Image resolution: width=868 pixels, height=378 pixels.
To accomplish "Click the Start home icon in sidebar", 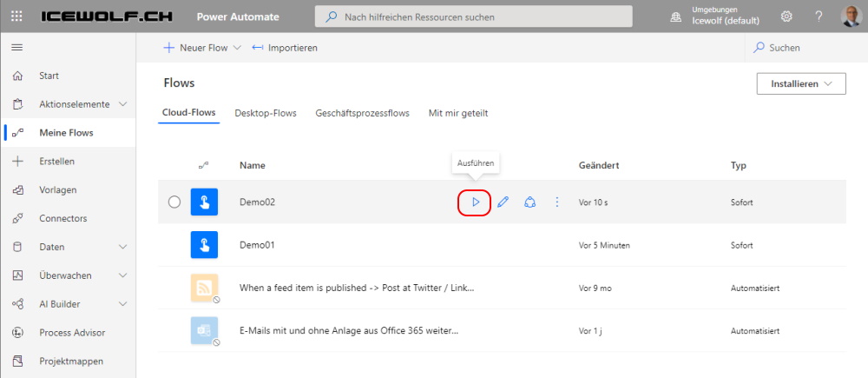I will (x=17, y=76).
